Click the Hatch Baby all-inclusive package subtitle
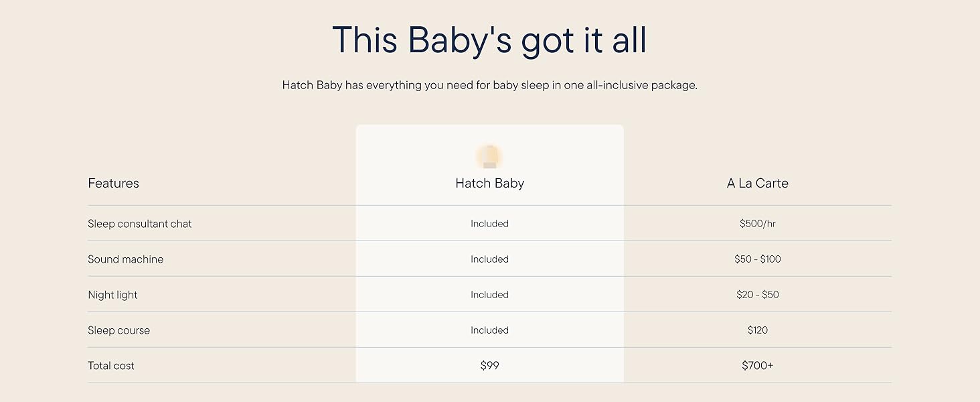The height and width of the screenshot is (402, 980). 489,86
